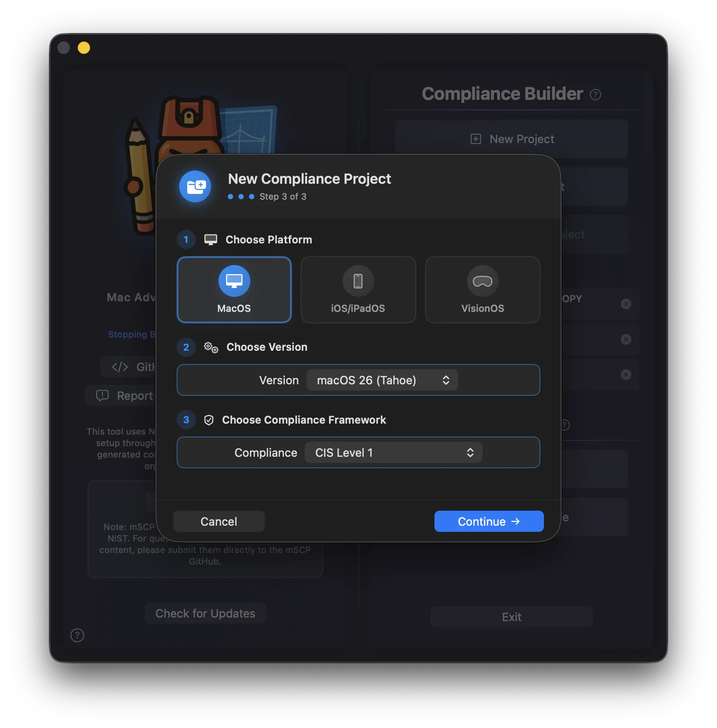Select the VisionOS platform card
Viewport: 717px width, 728px height.
coord(482,290)
